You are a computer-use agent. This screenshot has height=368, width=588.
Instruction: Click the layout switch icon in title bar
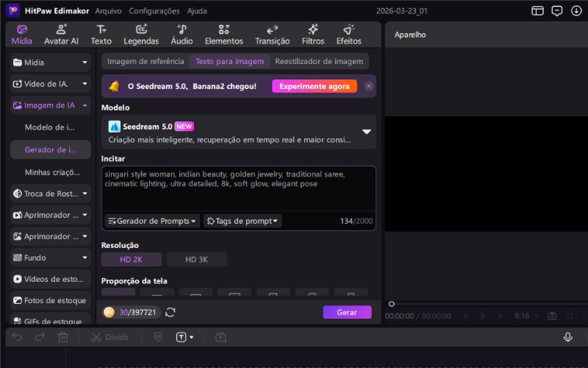point(537,11)
